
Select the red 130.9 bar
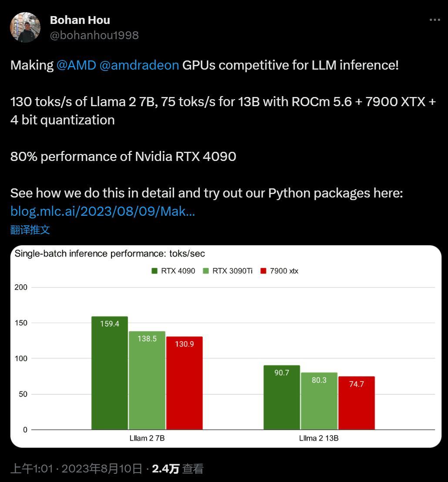(x=184, y=383)
